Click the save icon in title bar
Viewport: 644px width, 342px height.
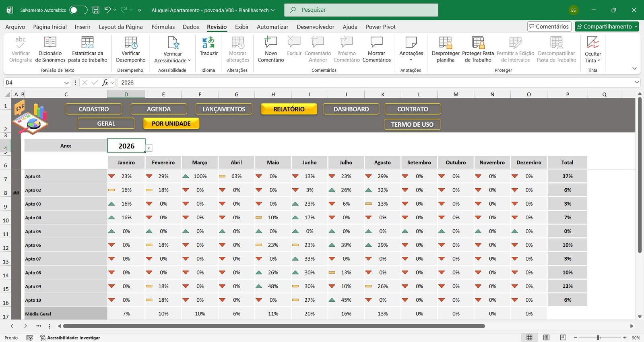96,10
